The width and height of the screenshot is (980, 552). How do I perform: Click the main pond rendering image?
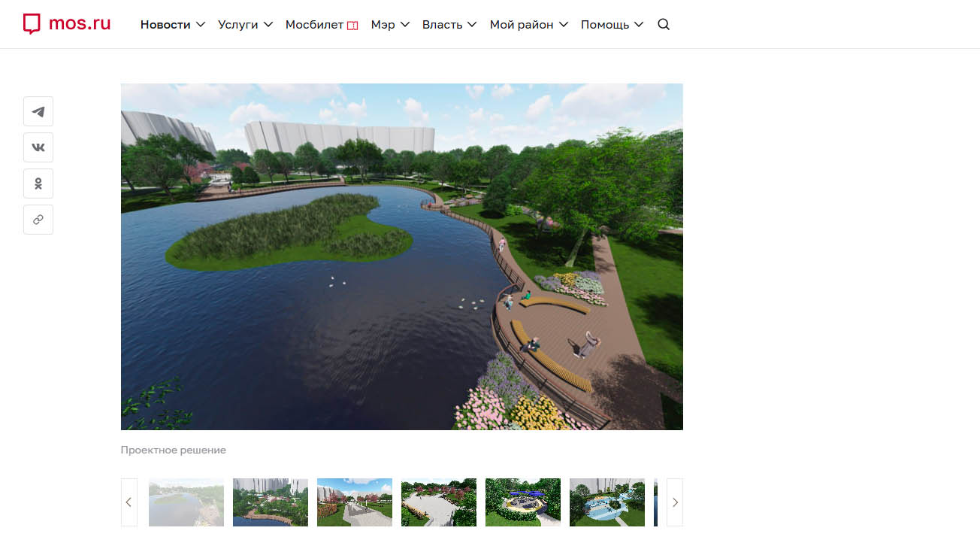click(x=402, y=256)
